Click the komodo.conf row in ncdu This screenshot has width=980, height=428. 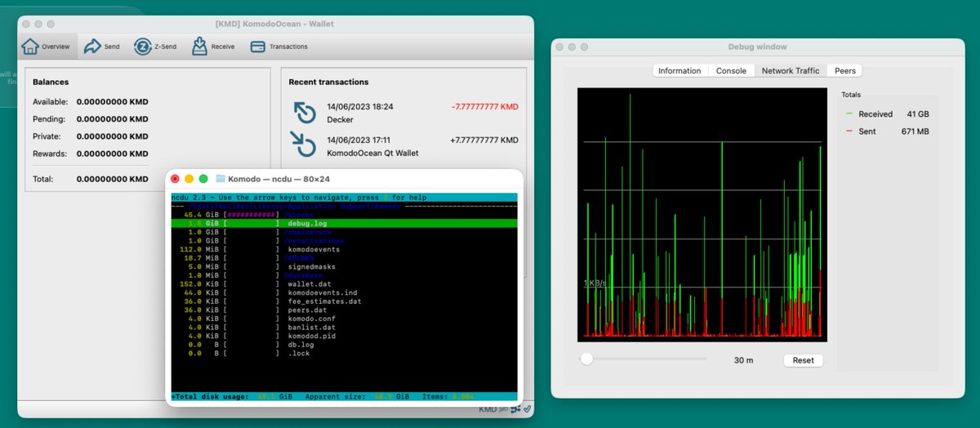pyautogui.click(x=344, y=319)
